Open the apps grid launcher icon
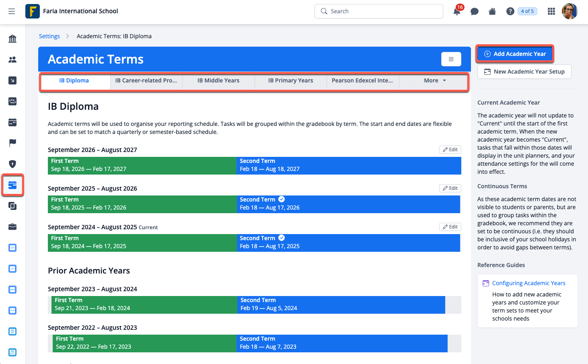 tap(551, 11)
